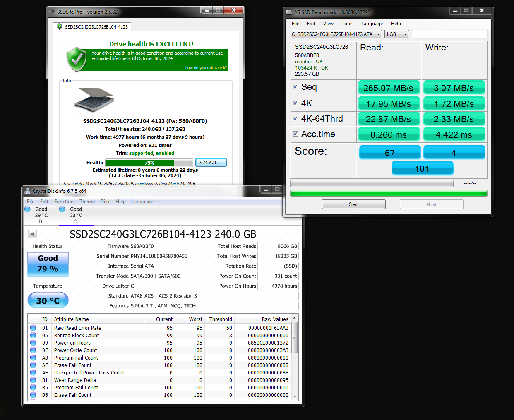
Task: Open the Tools menu in AS SSD Benchmark
Action: point(347,24)
